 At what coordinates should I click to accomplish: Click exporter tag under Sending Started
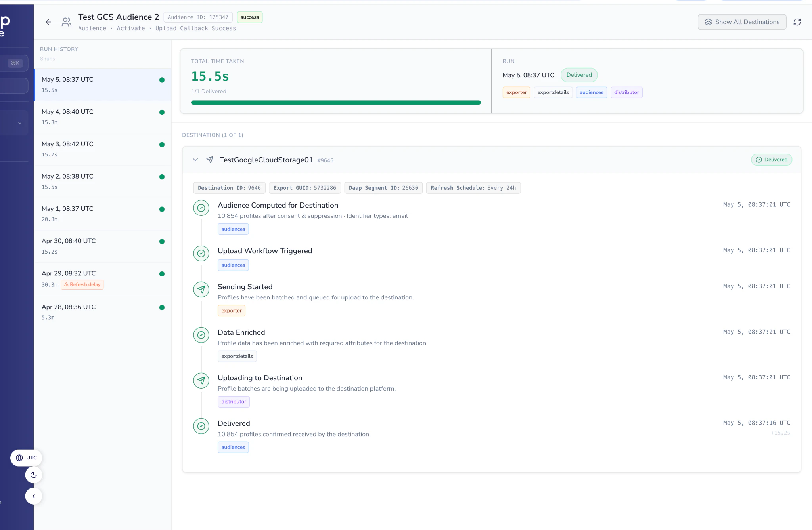pos(232,311)
